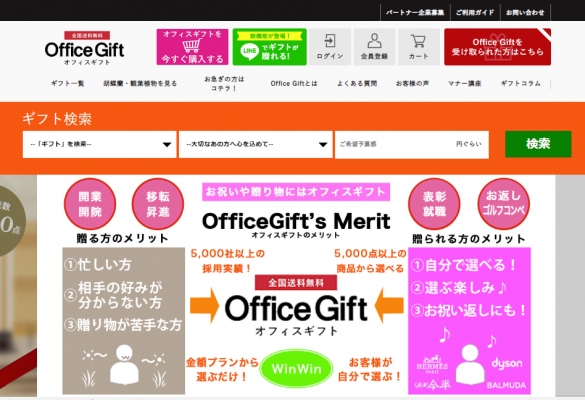Click the 表彰就職 pink circle

tap(434, 204)
